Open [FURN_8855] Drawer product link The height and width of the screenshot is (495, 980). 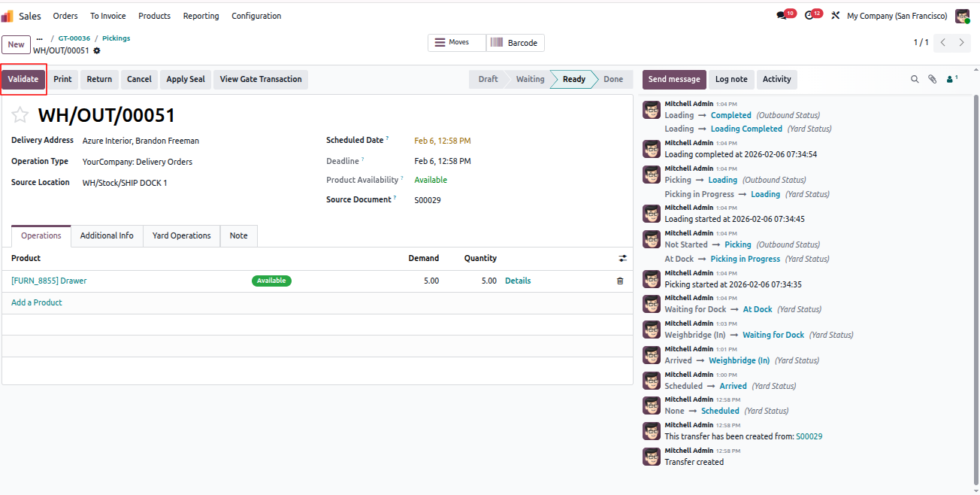[x=49, y=281]
